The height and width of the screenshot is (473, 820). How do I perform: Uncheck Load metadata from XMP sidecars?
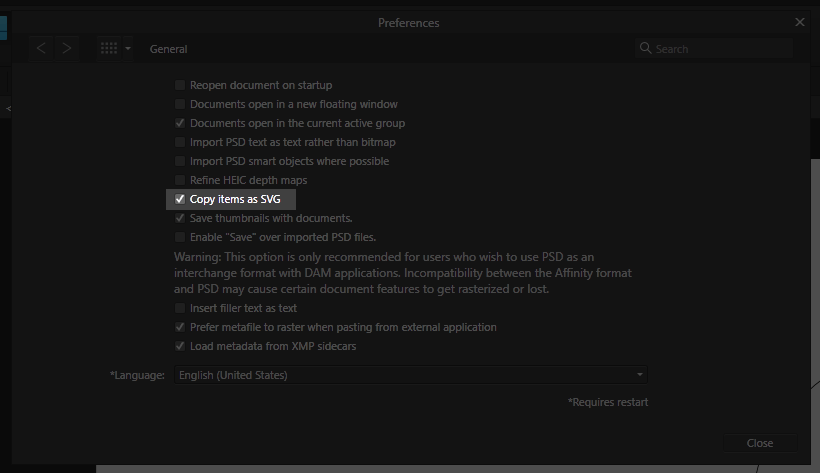click(x=180, y=347)
